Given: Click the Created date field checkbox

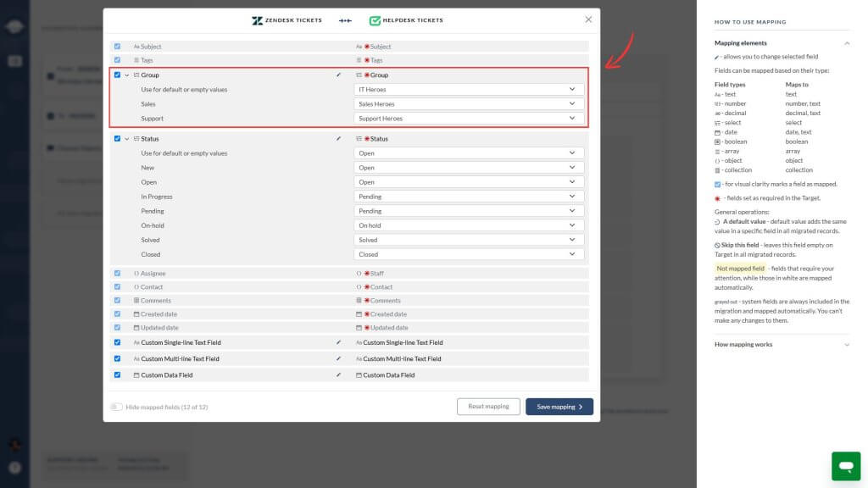Looking at the screenshot, I should [x=117, y=313].
